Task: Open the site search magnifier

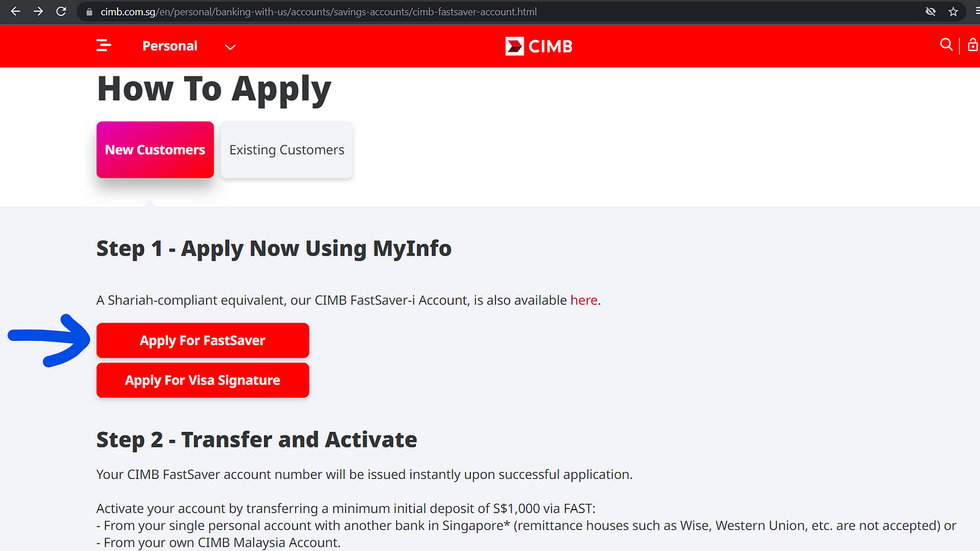Action: coord(946,45)
